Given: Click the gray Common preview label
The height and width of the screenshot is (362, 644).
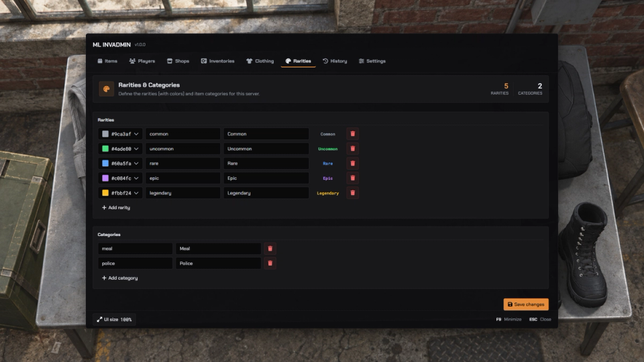Looking at the screenshot, I should click(328, 134).
